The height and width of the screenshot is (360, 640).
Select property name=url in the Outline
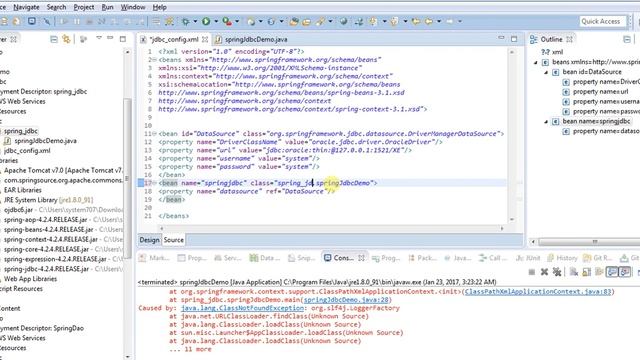(596, 92)
